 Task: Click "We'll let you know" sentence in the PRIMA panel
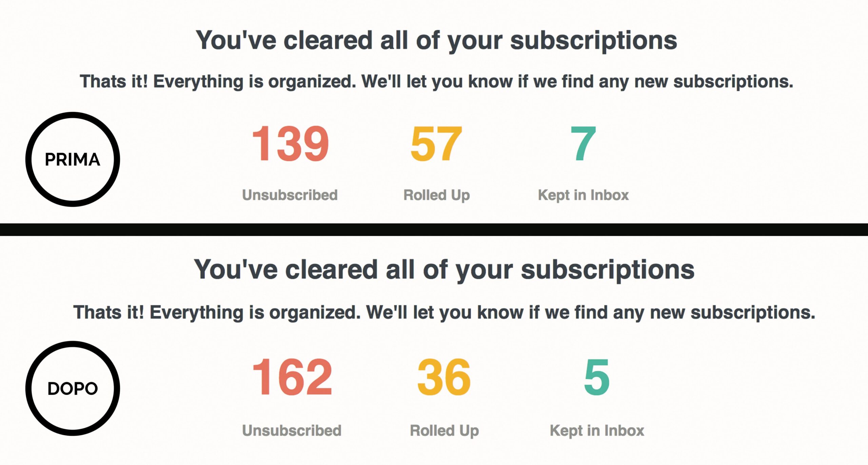pos(577,81)
